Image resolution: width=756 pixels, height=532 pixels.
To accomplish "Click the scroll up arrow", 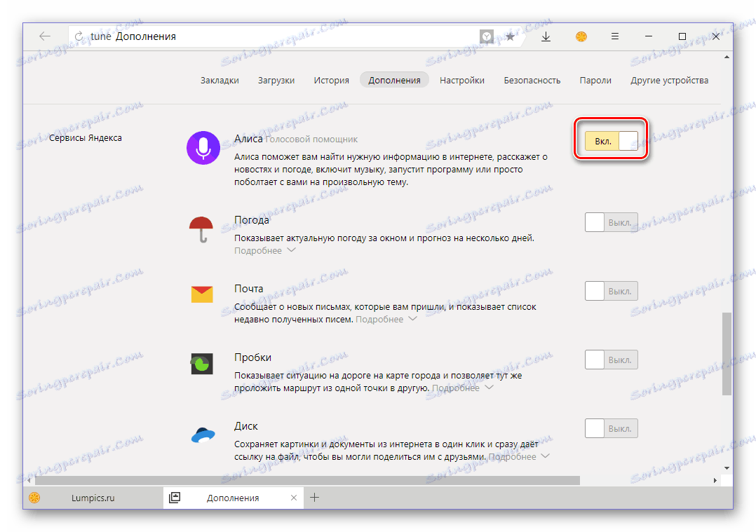I will pos(727,57).
